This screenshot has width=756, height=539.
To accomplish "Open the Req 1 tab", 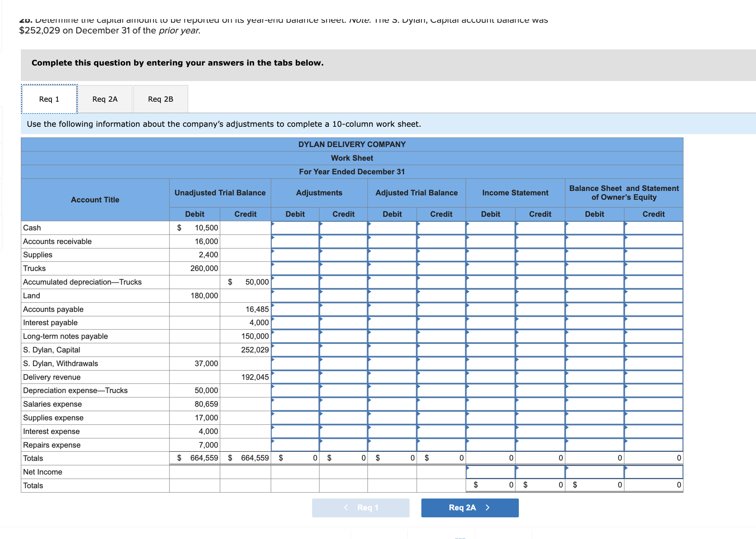I will [x=49, y=99].
